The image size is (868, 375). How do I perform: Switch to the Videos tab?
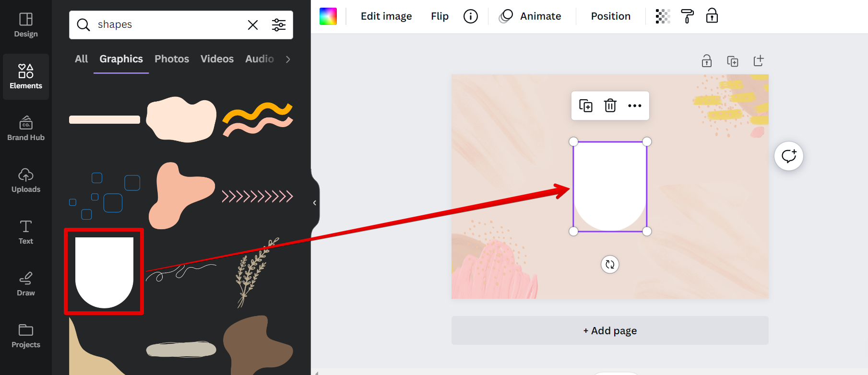(217, 59)
